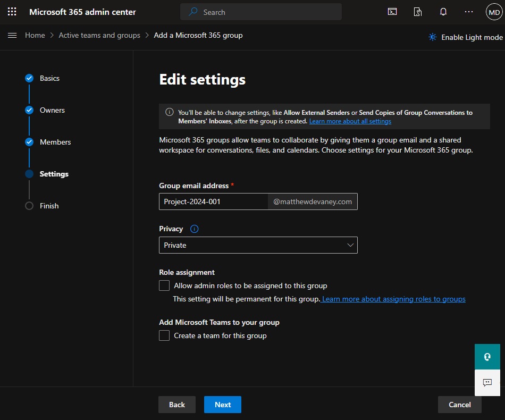
Task: Click Enable Light mode
Action: coord(472,37)
